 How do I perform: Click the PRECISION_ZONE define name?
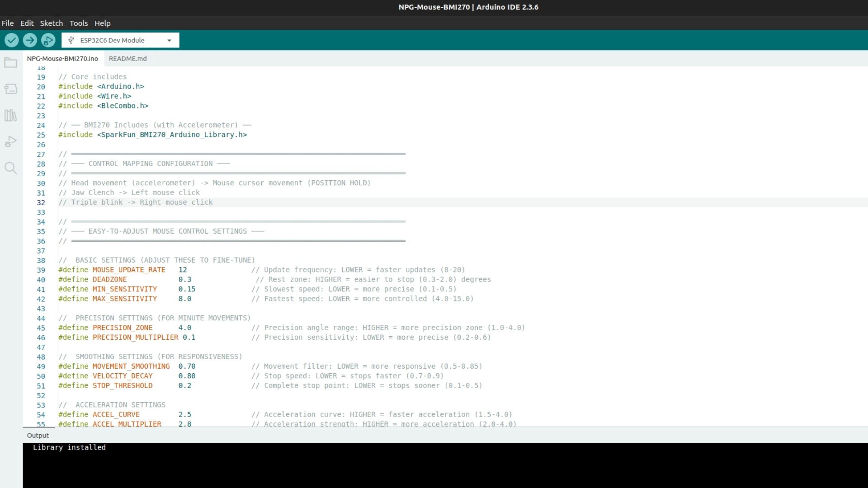coord(123,328)
